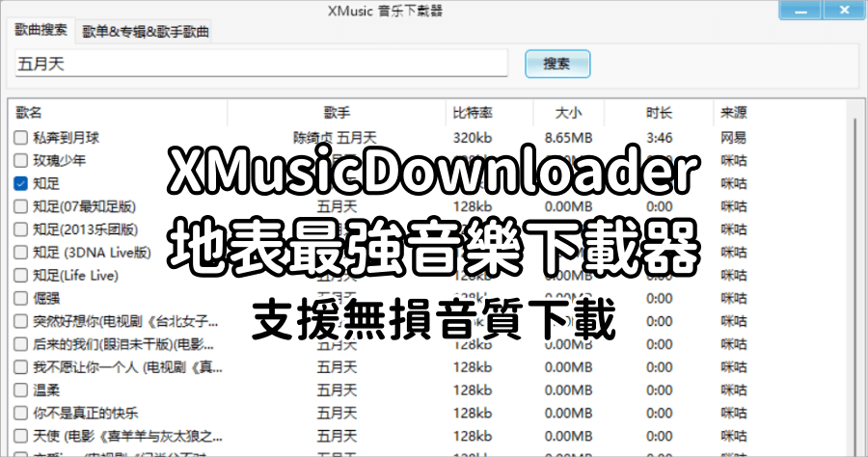Check the 玫瑰少年 song checkbox
868x457 pixels.
[21, 160]
